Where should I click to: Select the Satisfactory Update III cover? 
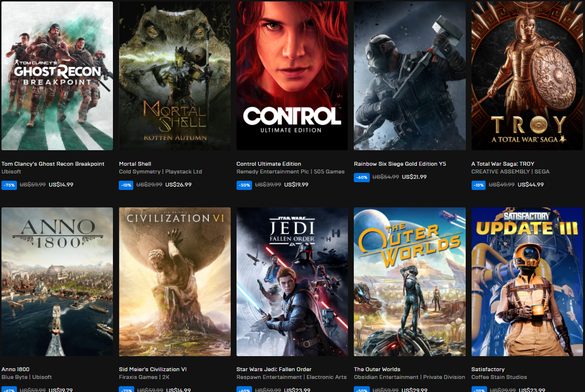coord(527,282)
